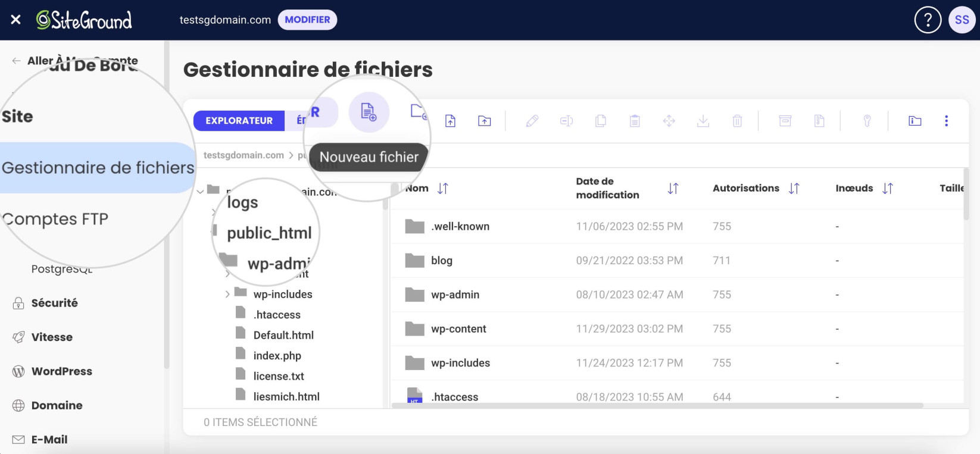The image size is (980, 454).
Task: Select liesmich.html in the tree
Action: point(286,396)
